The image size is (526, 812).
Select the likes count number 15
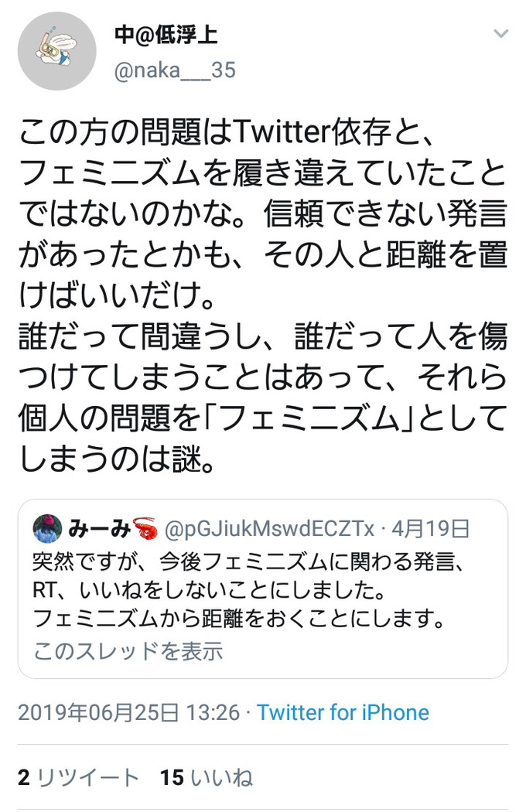coord(172,778)
